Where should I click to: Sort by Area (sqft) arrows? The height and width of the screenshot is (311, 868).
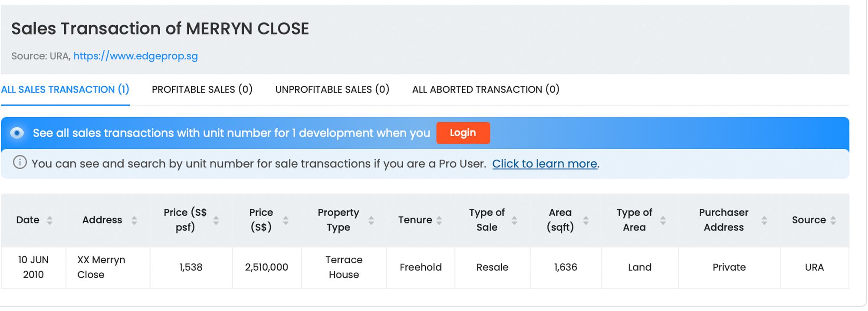coord(586,220)
